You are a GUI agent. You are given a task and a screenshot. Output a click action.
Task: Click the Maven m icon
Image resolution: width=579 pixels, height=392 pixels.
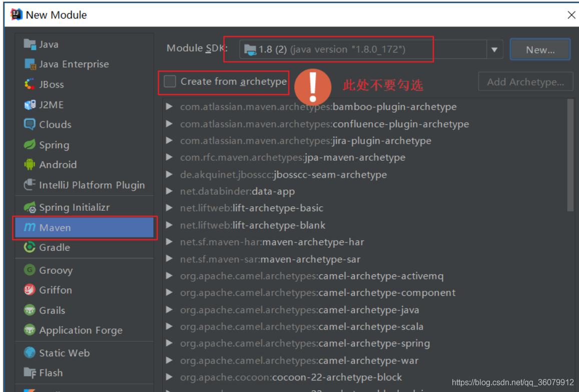pyautogui.click(x=30, y=227)
